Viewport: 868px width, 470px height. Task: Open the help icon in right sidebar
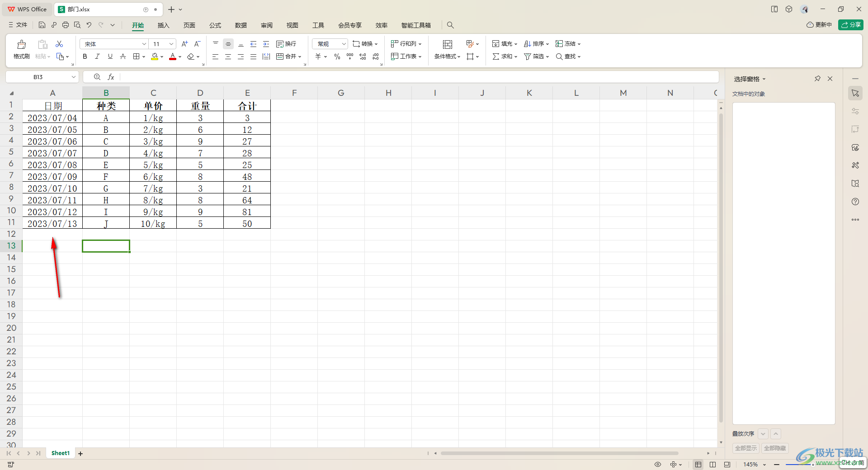(x=855, y=202)
